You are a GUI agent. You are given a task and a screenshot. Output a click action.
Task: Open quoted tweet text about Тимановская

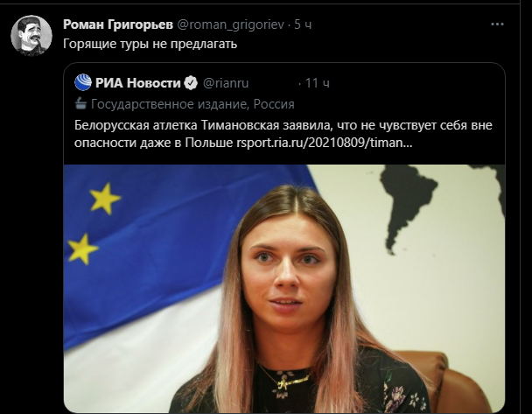(283, 134)
